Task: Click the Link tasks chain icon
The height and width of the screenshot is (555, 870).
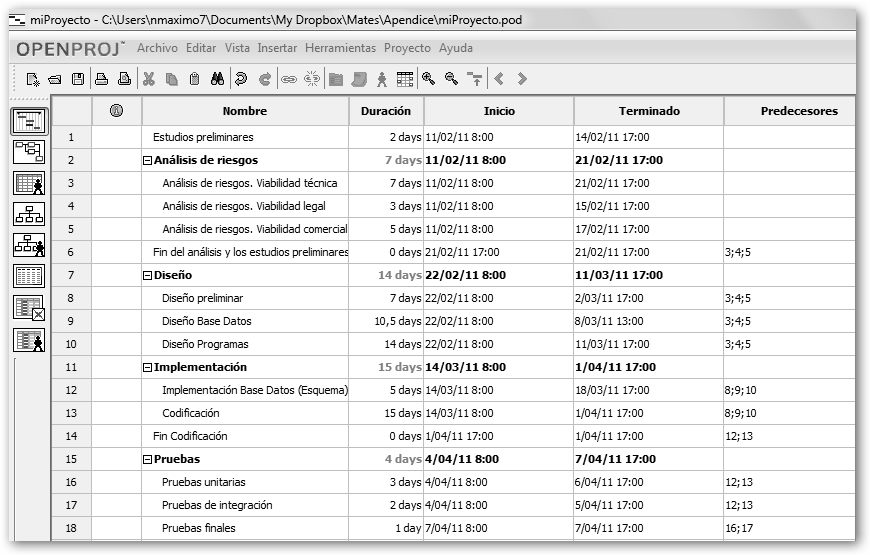Action: (289, 79)
